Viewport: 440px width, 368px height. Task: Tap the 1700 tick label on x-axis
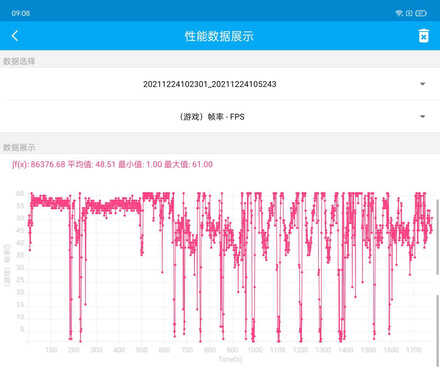[414, 350]
